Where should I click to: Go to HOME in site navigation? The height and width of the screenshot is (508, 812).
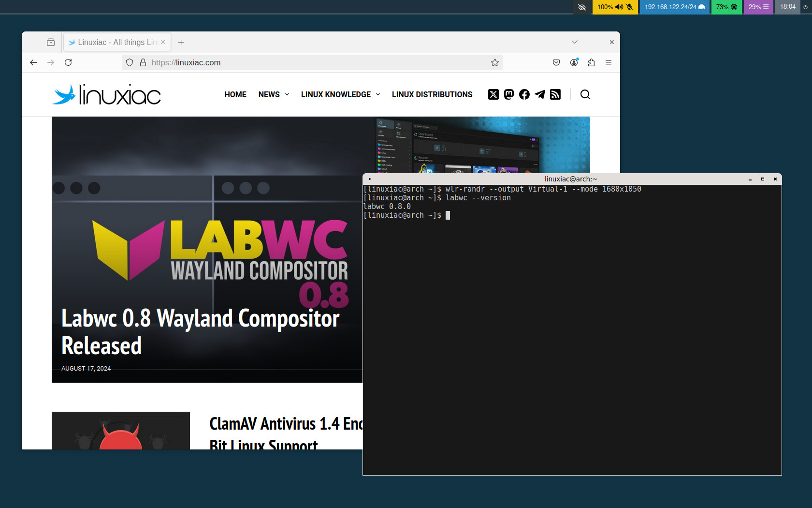coord(235,94)
